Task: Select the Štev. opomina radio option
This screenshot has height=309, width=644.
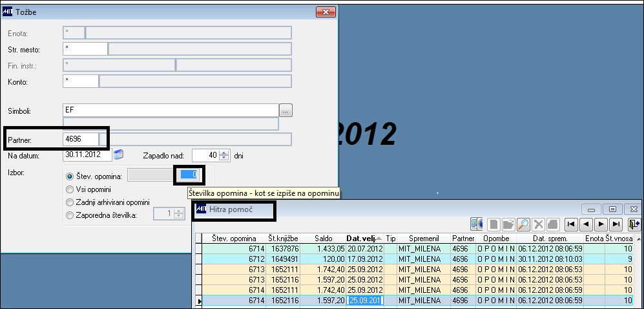Action: tap(69, 176)
